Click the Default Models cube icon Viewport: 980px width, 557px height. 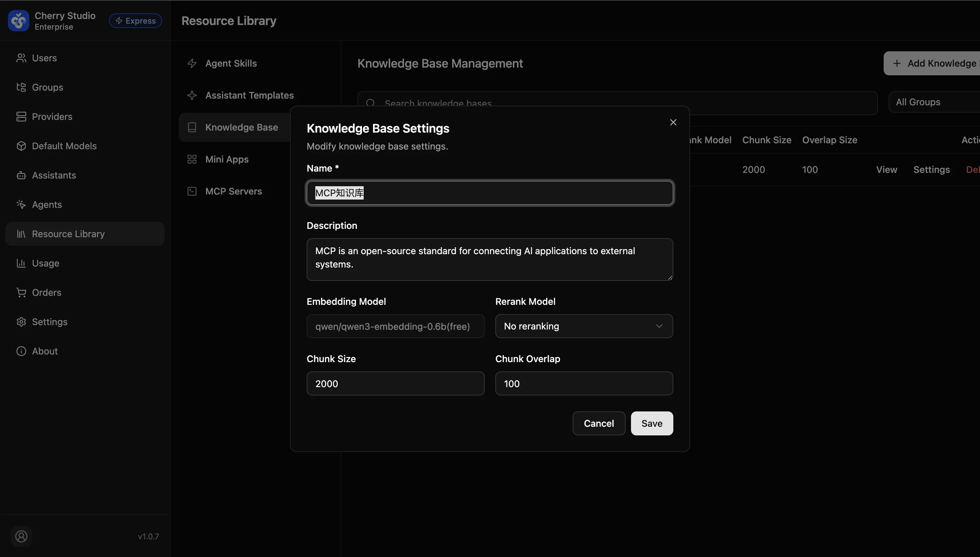(21, 146)
